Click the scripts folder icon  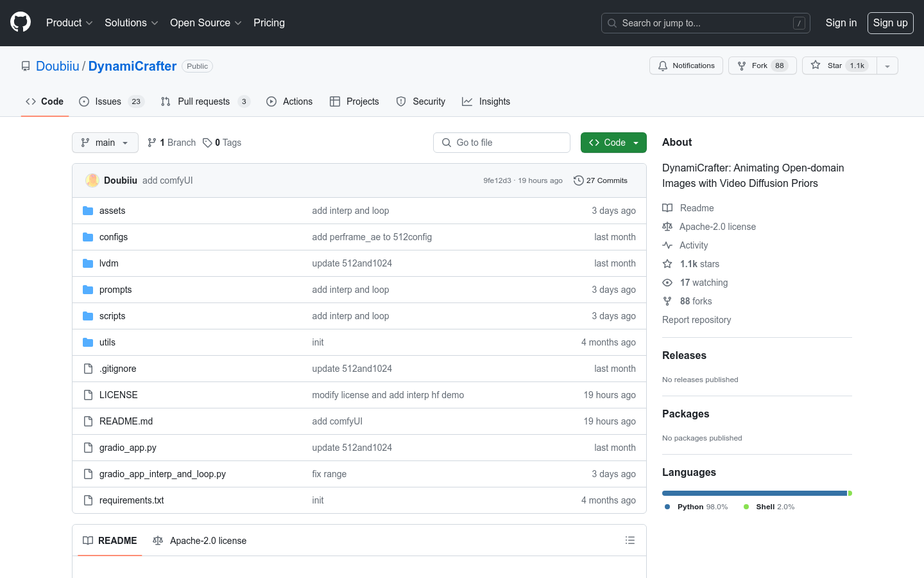pos(88,316)
